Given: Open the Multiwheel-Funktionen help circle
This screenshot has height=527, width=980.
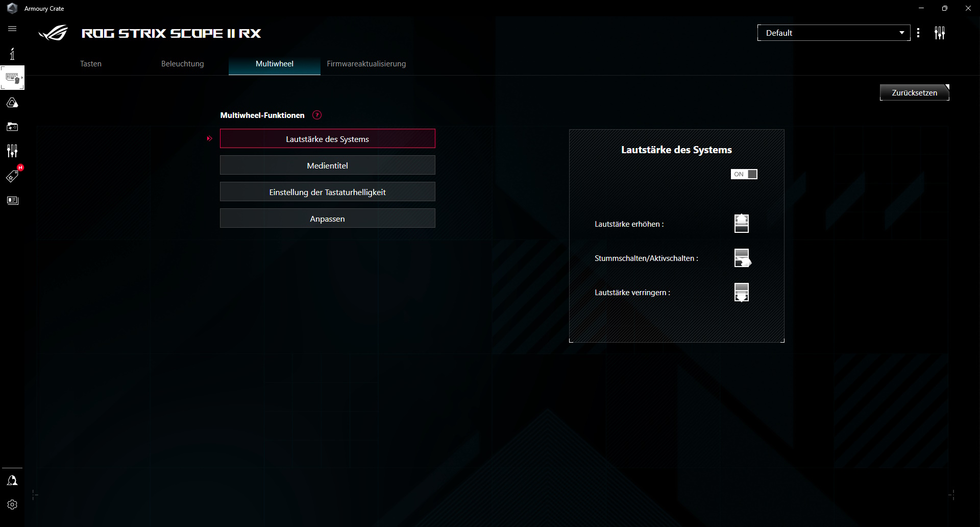Looking at the screenshot, I should pos(317,115).
